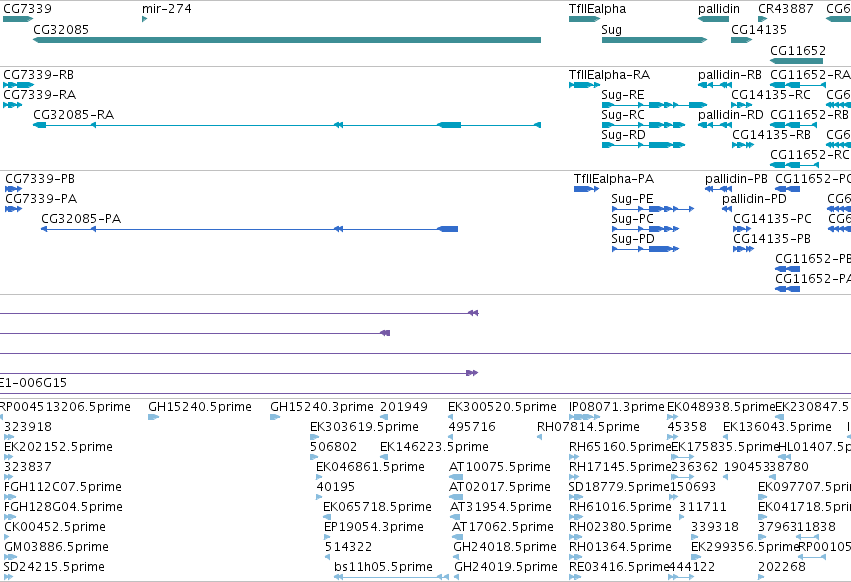This screenshot has width=851, height=582.
Task: Select the EP19054.3prime label
Action: [373, 527]
